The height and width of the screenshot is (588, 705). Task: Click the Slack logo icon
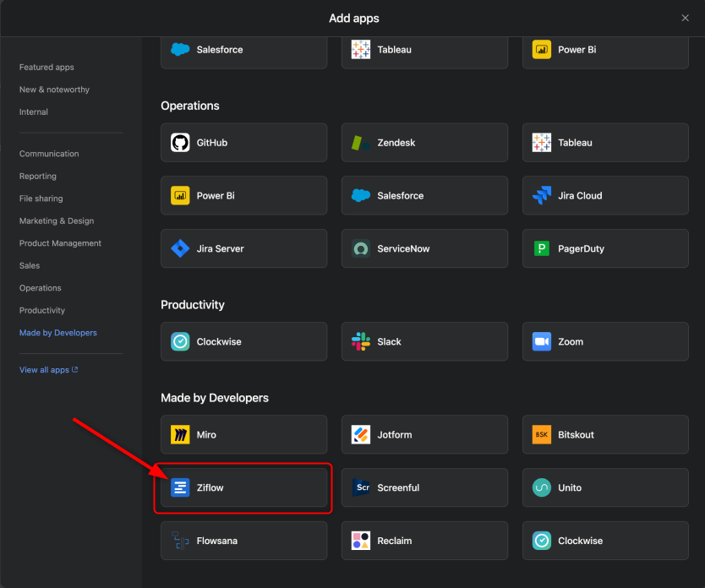point(361,341)
